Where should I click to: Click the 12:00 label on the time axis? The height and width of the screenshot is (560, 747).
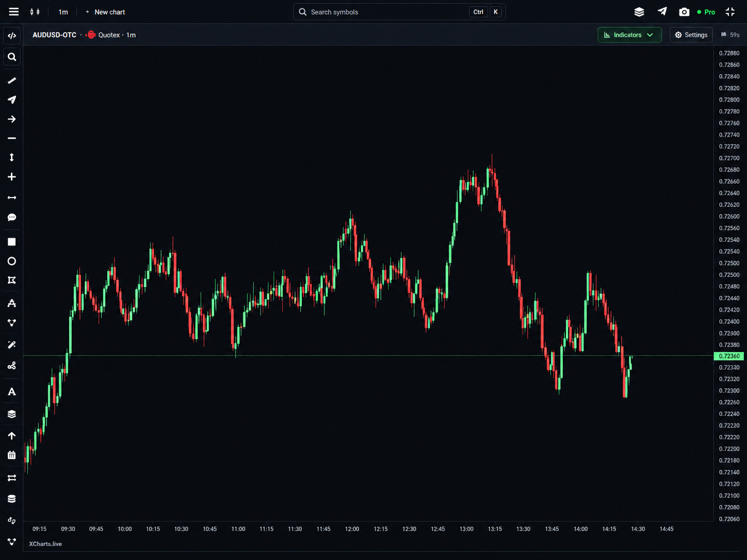(x=352, y=529)
